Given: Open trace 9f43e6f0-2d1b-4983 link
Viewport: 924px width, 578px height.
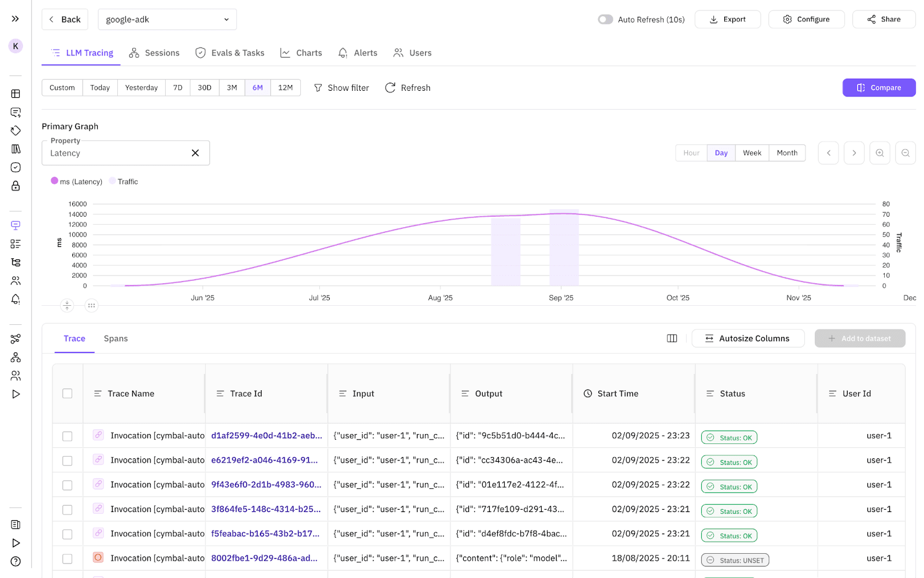Looking at the screenshot, I should coord(266,484).
